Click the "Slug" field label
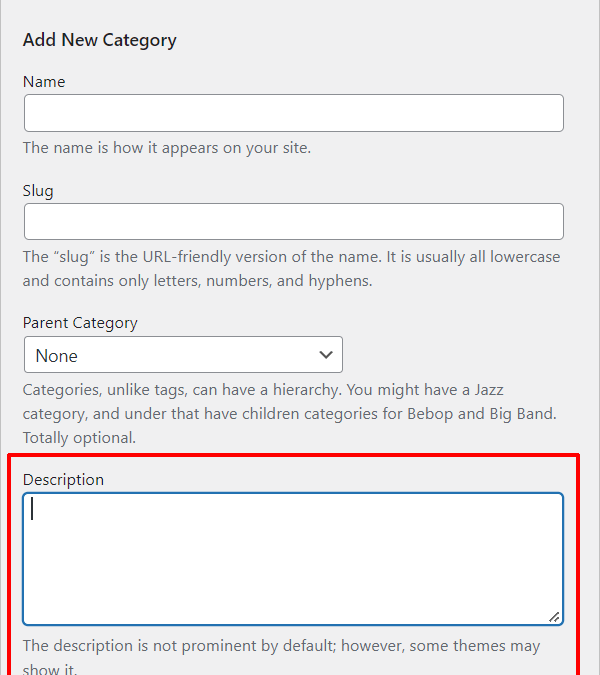The image size is (600, 675). [x=38, y=190]
